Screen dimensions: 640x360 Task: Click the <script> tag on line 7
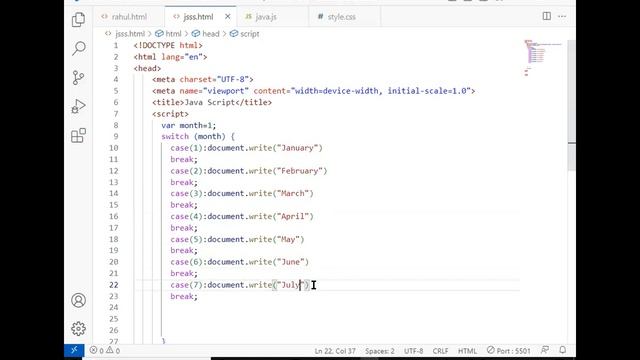point(170,114)
